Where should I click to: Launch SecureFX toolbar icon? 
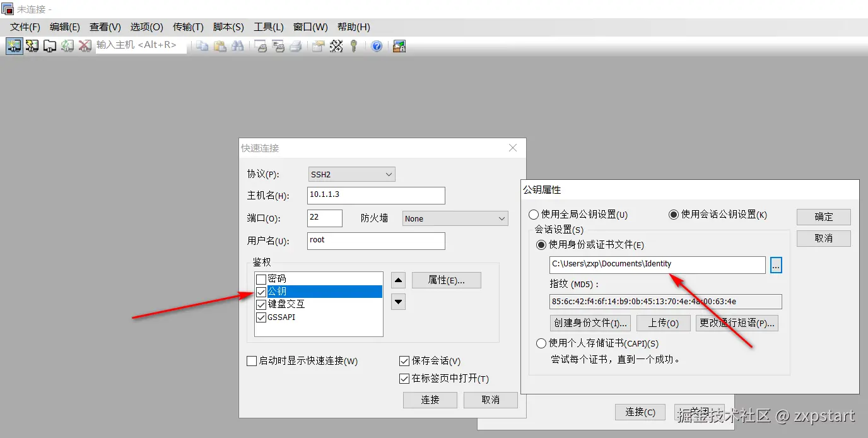[x=399, y=46]
